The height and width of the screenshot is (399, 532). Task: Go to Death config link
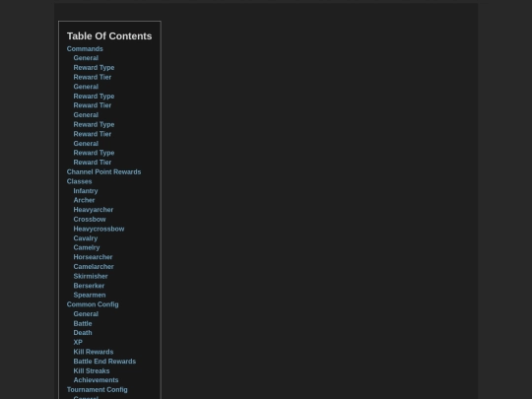[83, 333]
